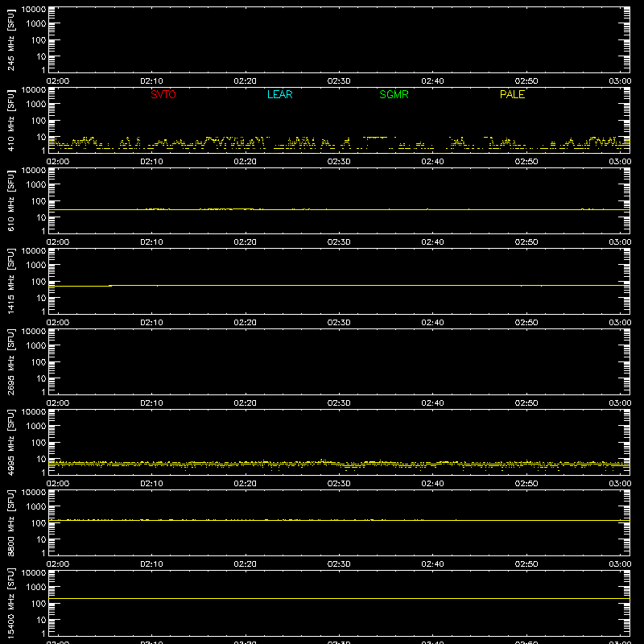Click the yellow trace in the 610 MHz plot
This screenshot has height=644, width=644.
tap(339, 209)
